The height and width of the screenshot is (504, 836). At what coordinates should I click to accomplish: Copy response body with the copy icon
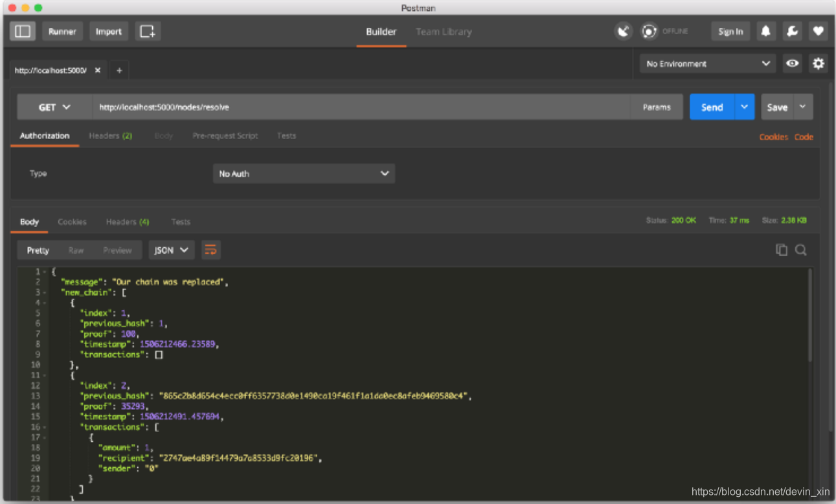point(782,250)
